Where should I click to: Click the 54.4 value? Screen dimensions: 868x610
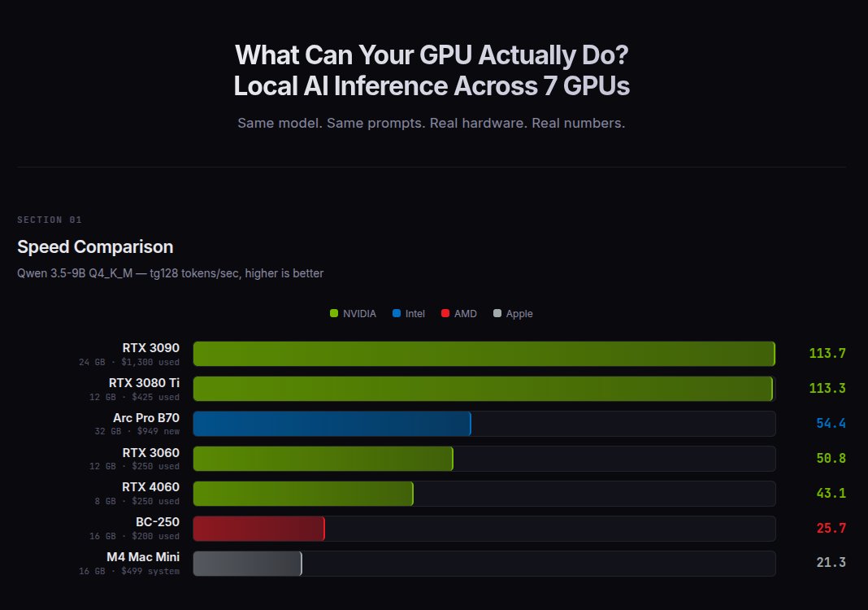pyautogui.click(x=831, y=424)
